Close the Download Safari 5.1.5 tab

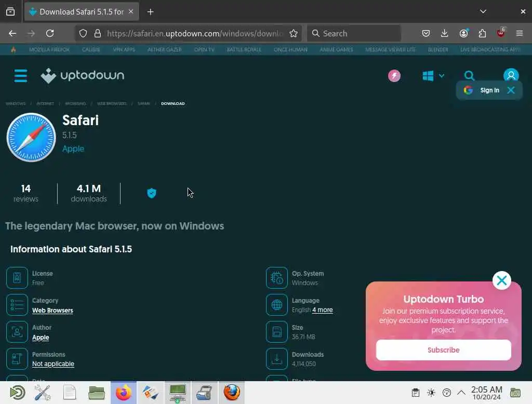coord(131,11)
